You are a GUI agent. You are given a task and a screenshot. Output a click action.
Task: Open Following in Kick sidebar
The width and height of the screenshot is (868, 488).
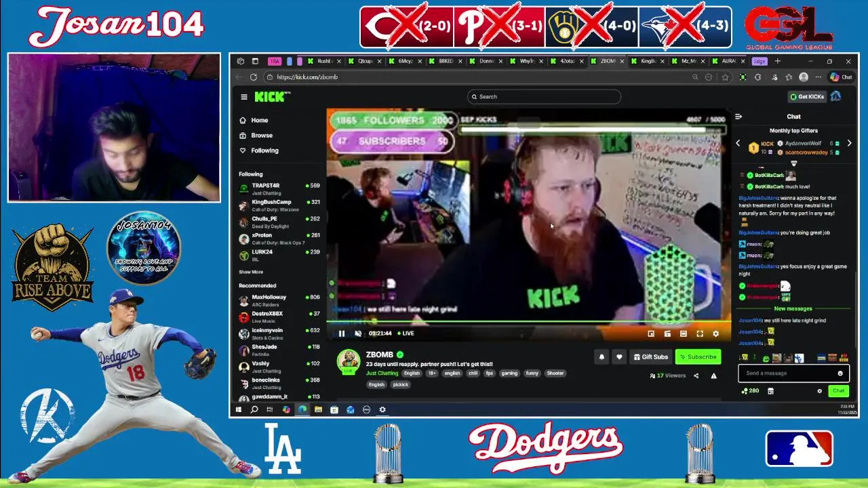[x=258, y=150]
